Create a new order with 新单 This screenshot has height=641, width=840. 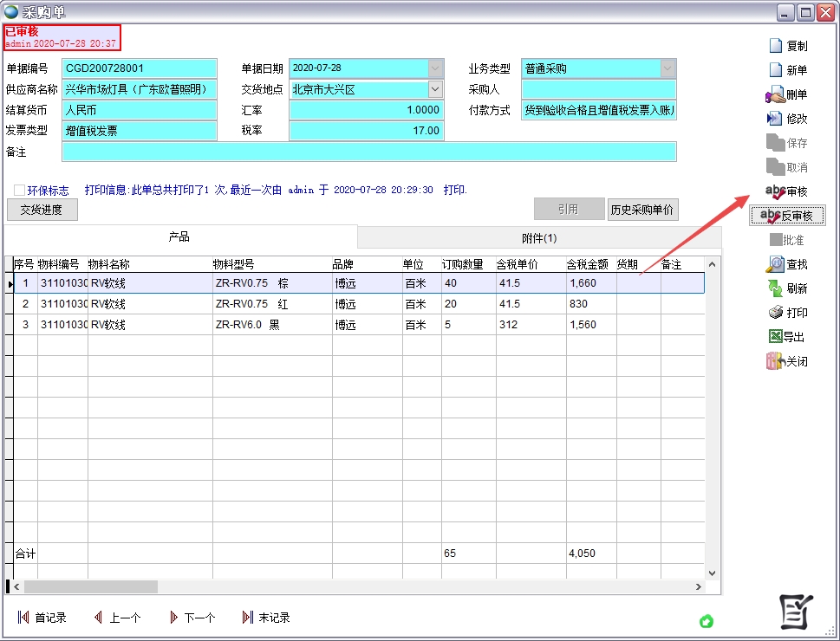(x=787, y=70)
